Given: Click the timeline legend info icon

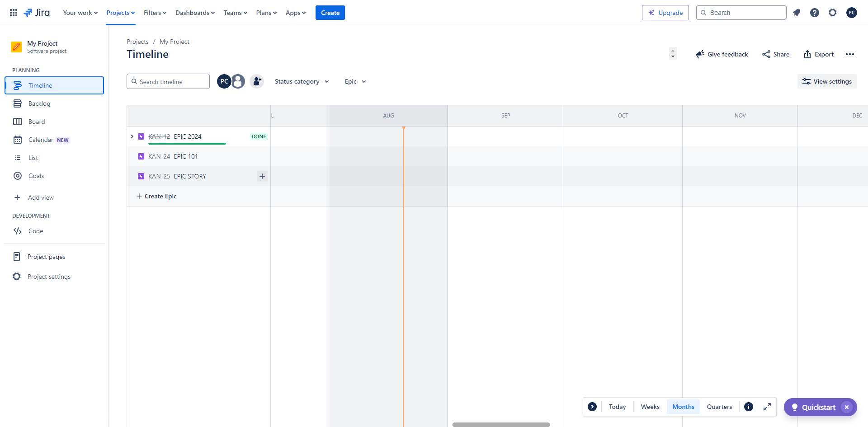Looking at the screenshot, I should click(x=749, y=407).
